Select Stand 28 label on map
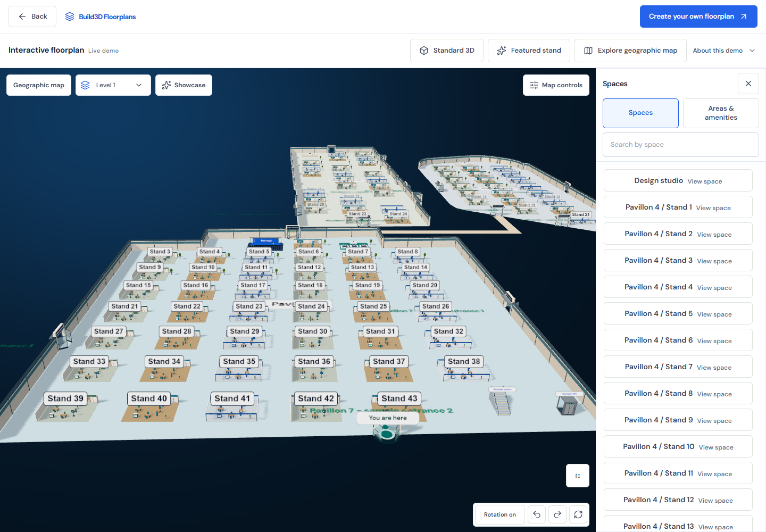Image resolution: width=766 pixels, height=532 pixels. tap(177, 331)
